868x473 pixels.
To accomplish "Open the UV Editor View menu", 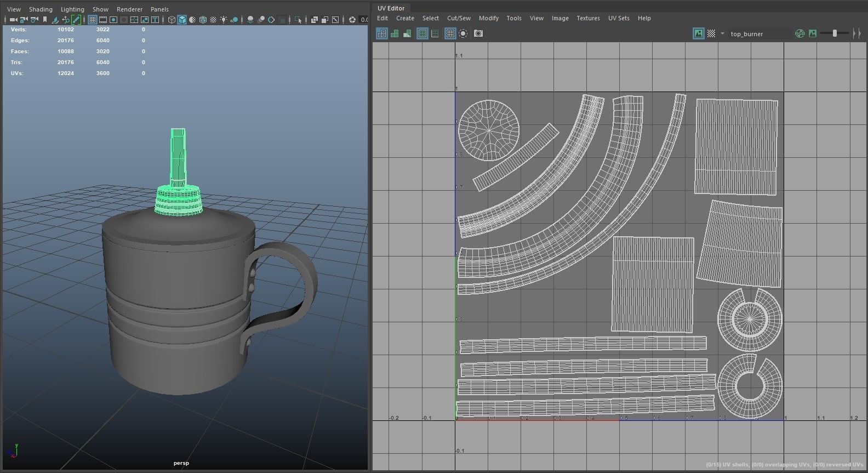I will 536,18.
